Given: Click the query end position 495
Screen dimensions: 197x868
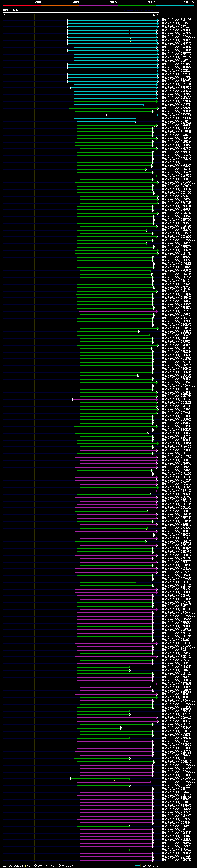Looking at the screenshot, I should (x=155, y=15).
